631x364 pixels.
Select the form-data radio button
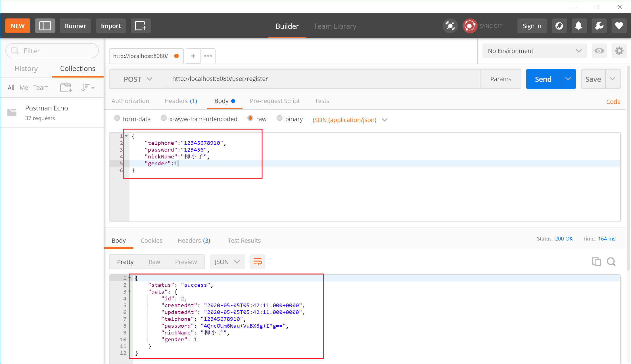pos(117,119)
